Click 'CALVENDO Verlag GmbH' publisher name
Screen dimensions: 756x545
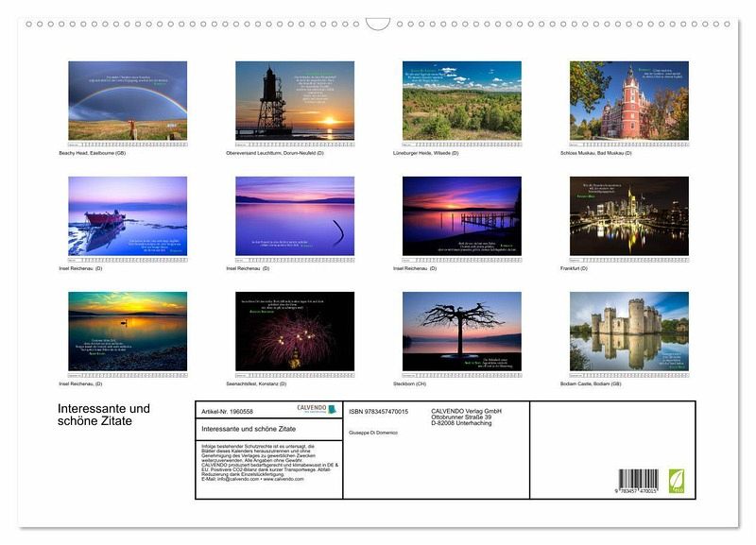pyautogui.click(x=466, y=411)
